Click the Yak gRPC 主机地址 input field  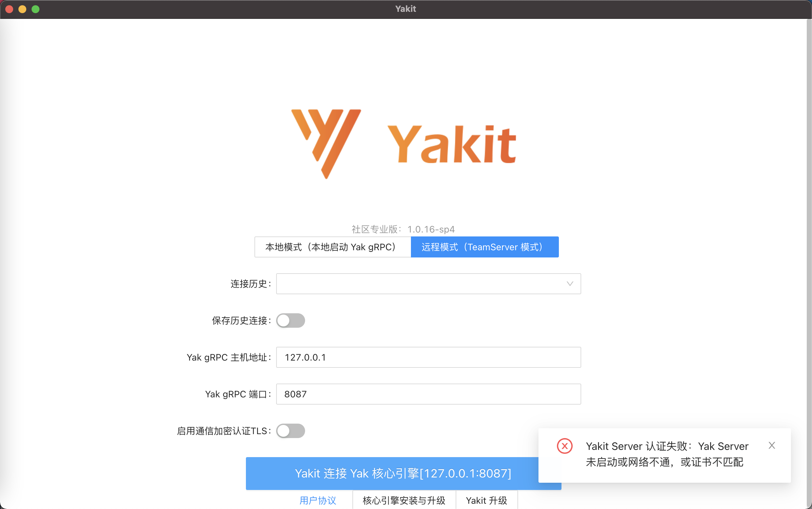click(x=428, y=357)
